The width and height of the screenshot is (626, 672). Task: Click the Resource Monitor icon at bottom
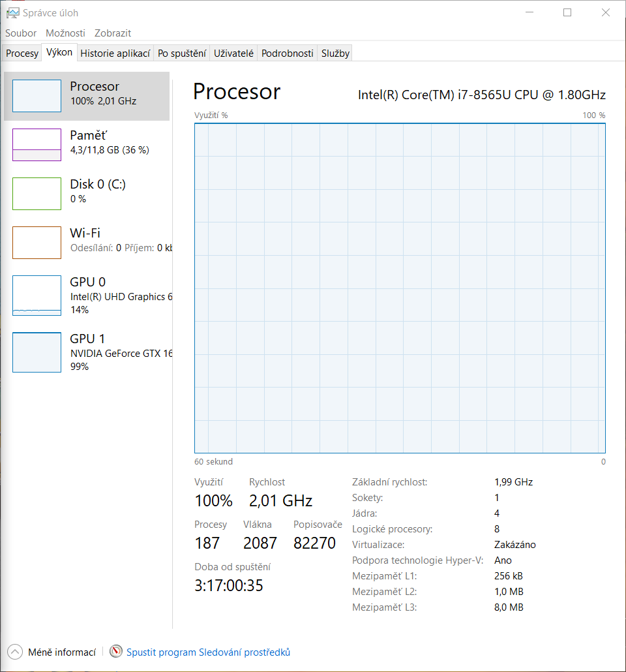[x=116, y=652]
